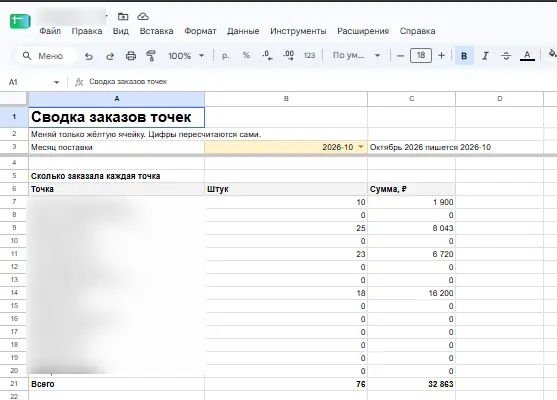Click the Move to folder icon
Image resolution: width=557 pixels, height=400 pixels.
pyautogui.click(x=123, y=16)
